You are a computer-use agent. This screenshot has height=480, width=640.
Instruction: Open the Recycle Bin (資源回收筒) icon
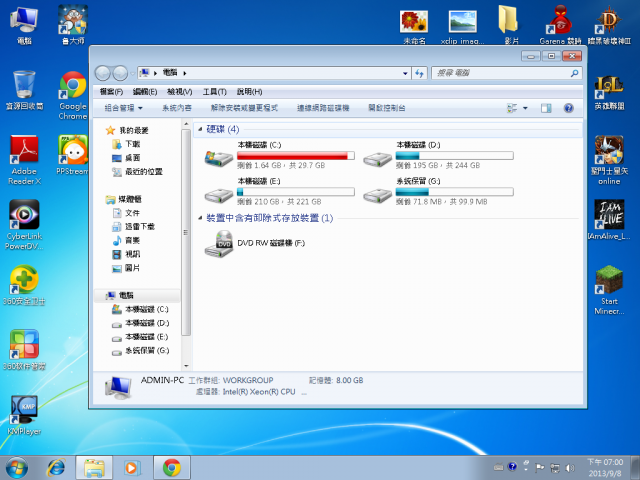24,91
